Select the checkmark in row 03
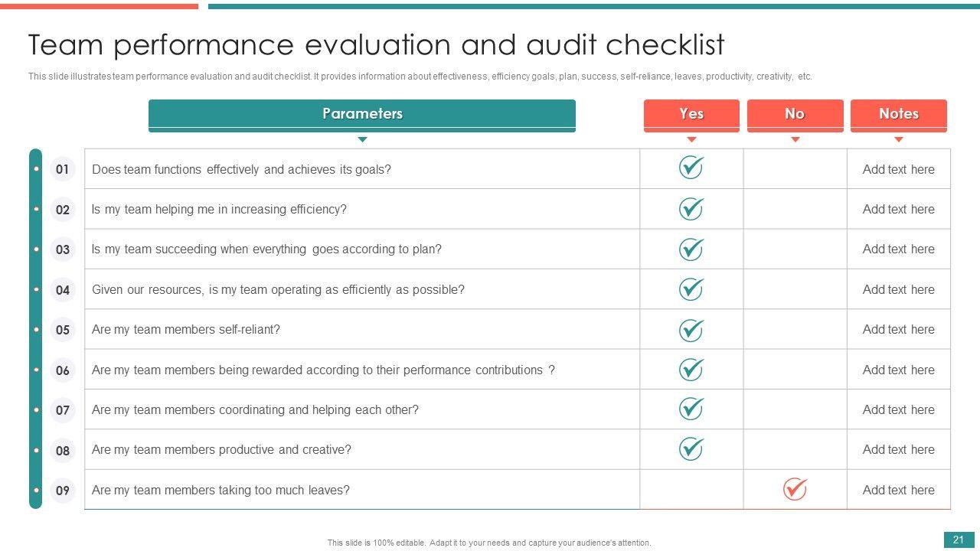Image resolution: width=980 pixels, height=551 pixels. pyautogui.click(x=691, y=249)
